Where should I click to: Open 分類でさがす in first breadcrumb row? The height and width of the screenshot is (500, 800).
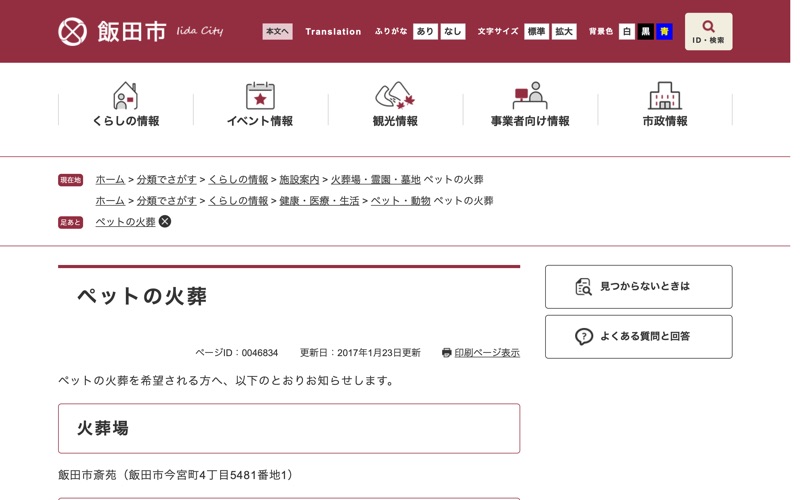pyautogui.click(x=166, y=180)
